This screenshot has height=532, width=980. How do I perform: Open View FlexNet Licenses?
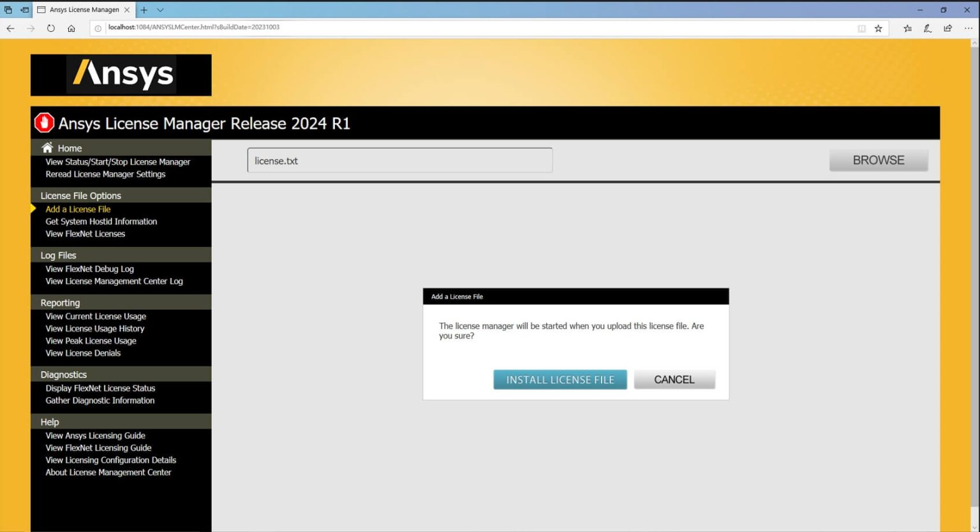(85, 233)
